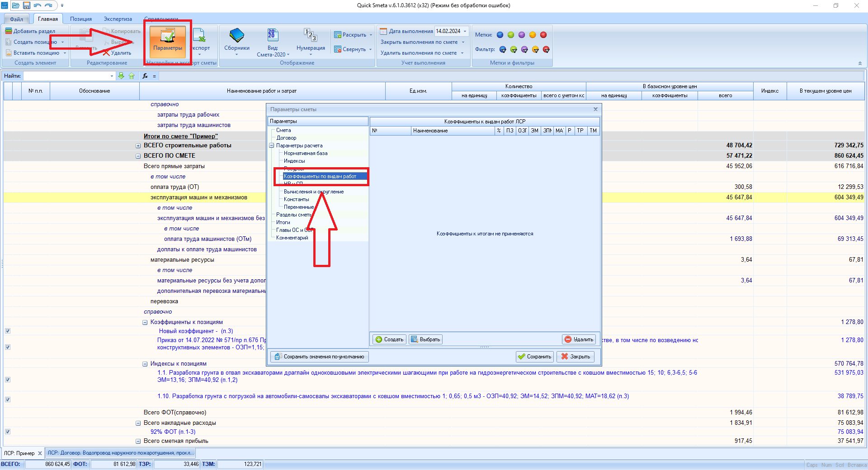Click Создать button in dialog

[x=389, y=339]
